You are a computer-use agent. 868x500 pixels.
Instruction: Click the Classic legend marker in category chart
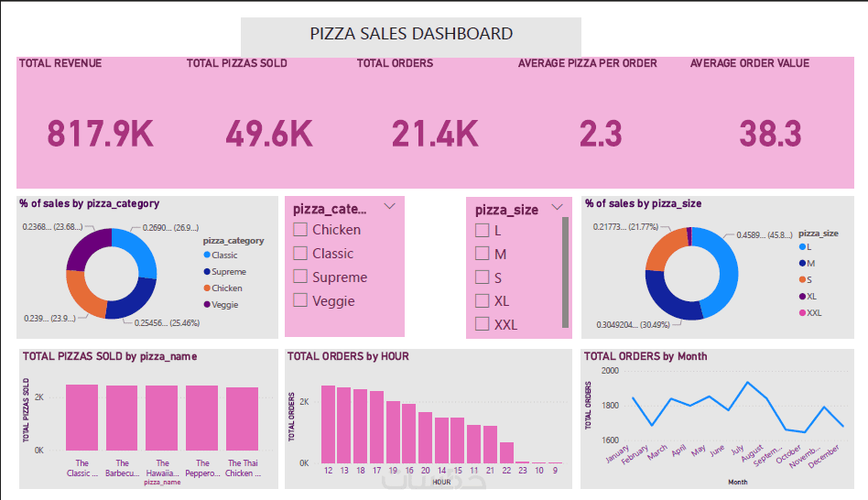(207, 255)
